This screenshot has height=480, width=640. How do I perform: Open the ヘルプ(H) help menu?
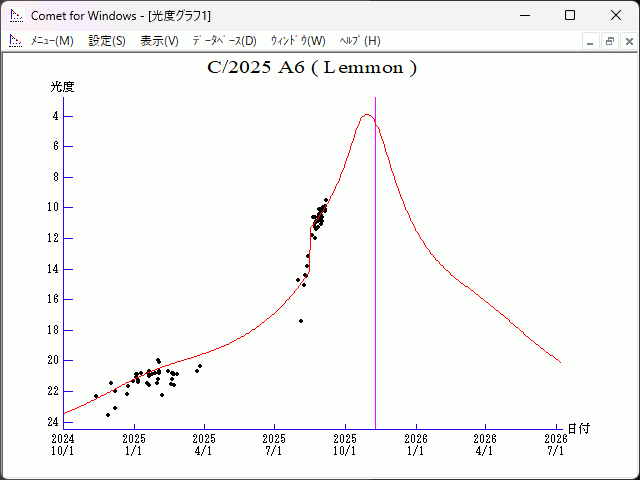pos(360,41)
